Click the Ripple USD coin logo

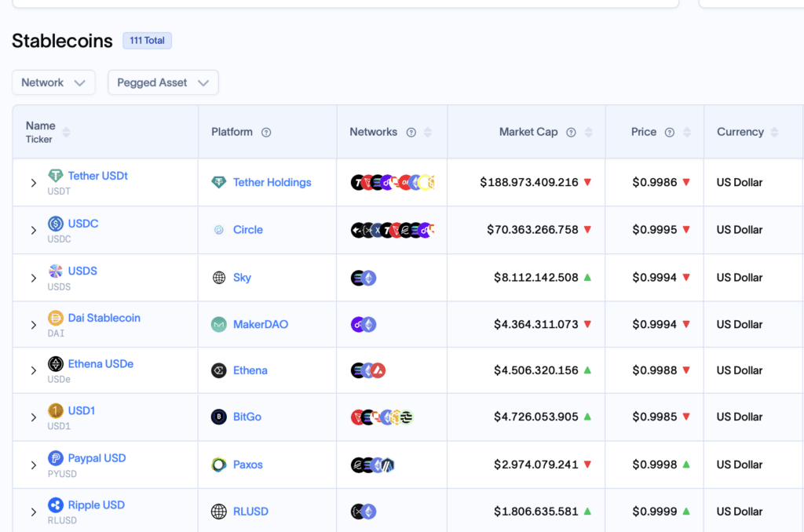56,505
